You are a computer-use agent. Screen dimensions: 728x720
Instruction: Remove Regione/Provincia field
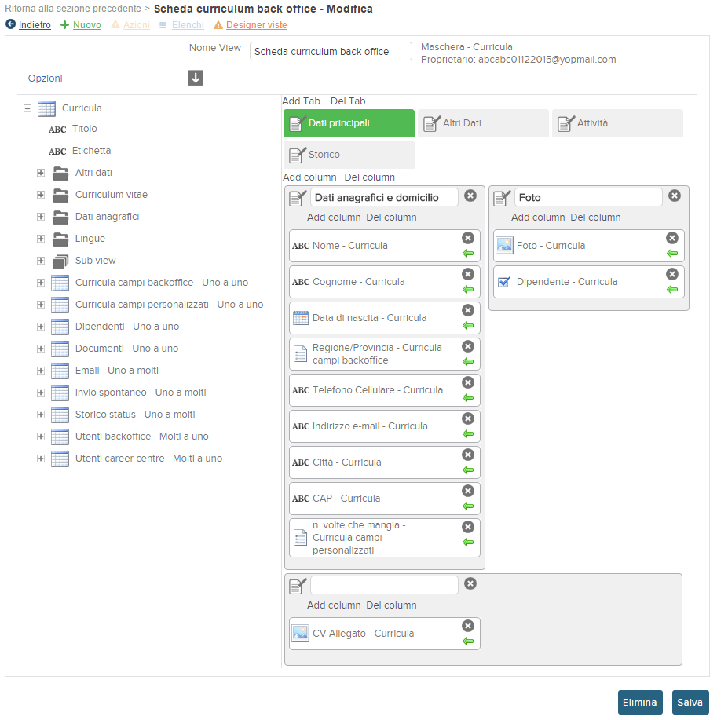(x=467, y=347)
